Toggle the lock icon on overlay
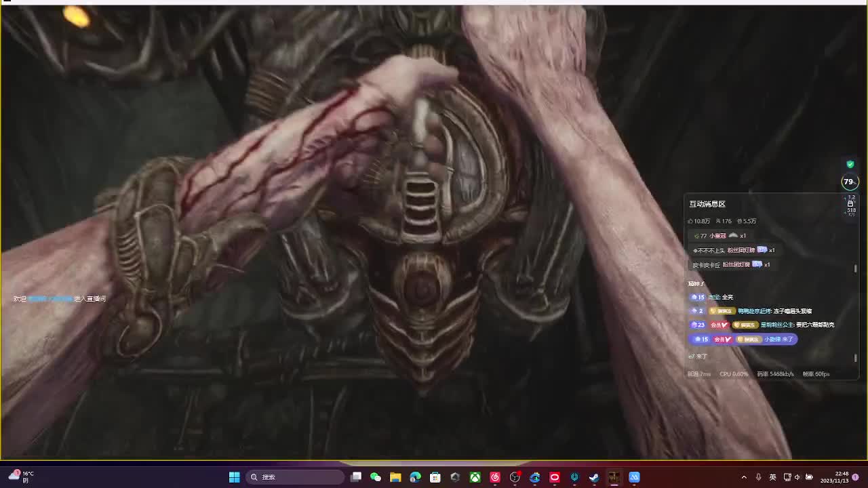The width and height of the screenshot is (868, 488). (x=850, y=204)
